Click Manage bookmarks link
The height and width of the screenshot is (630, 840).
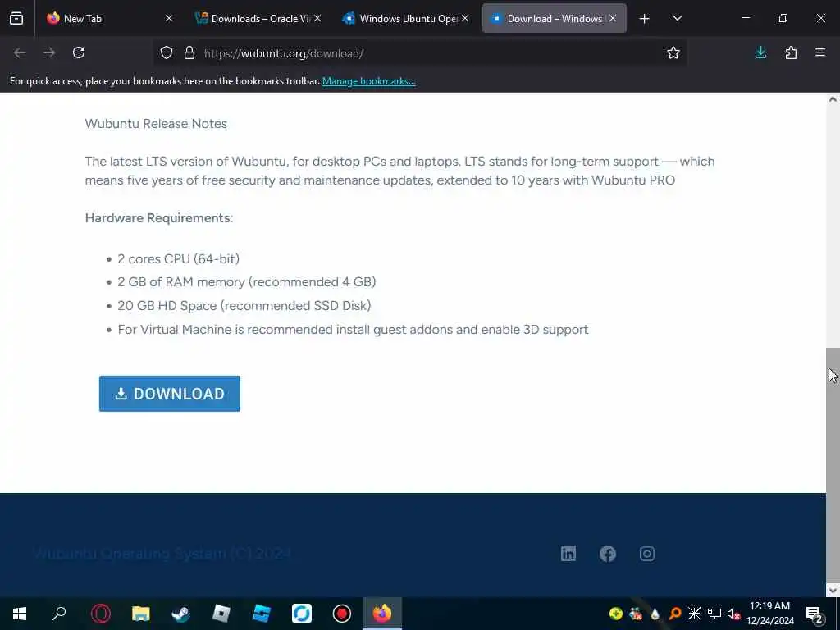368,81
